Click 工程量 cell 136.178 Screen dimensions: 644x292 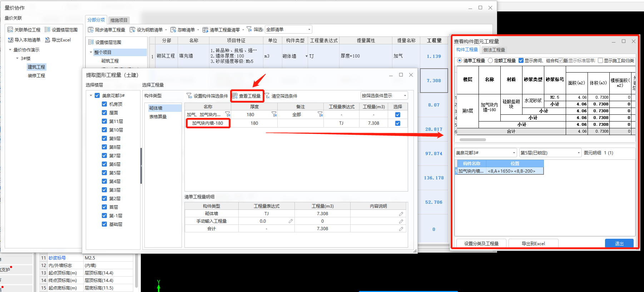434,178
